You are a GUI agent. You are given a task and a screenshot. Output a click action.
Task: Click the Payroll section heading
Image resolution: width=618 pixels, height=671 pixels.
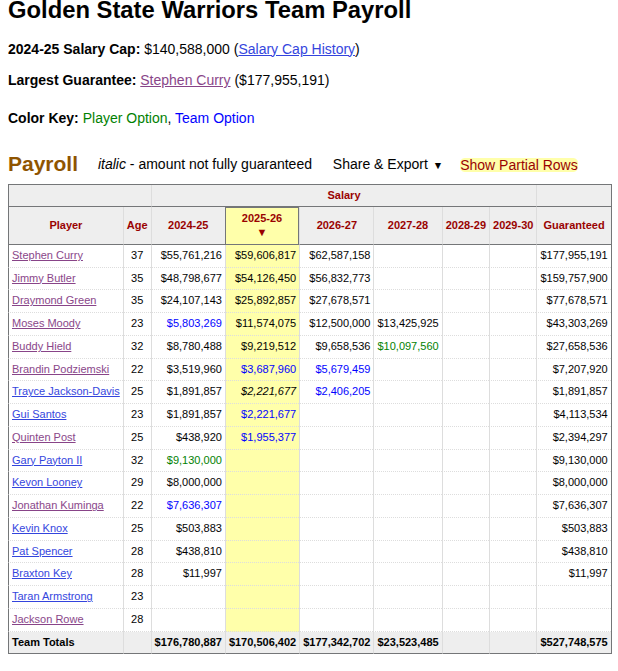[43, 164]
